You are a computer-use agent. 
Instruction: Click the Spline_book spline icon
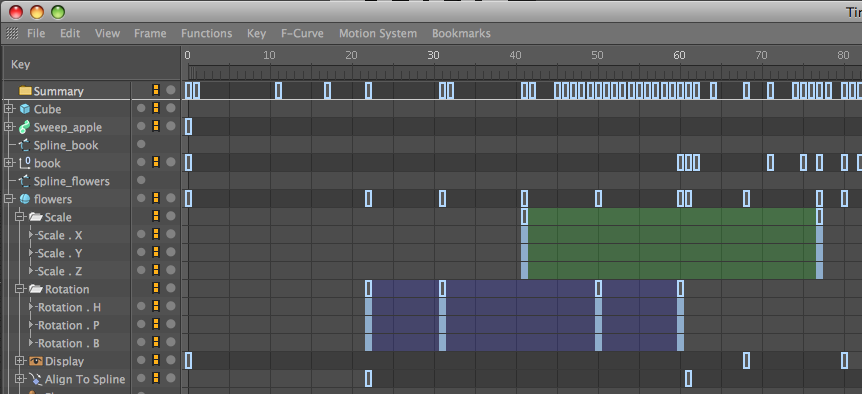[x=24, y=145]
